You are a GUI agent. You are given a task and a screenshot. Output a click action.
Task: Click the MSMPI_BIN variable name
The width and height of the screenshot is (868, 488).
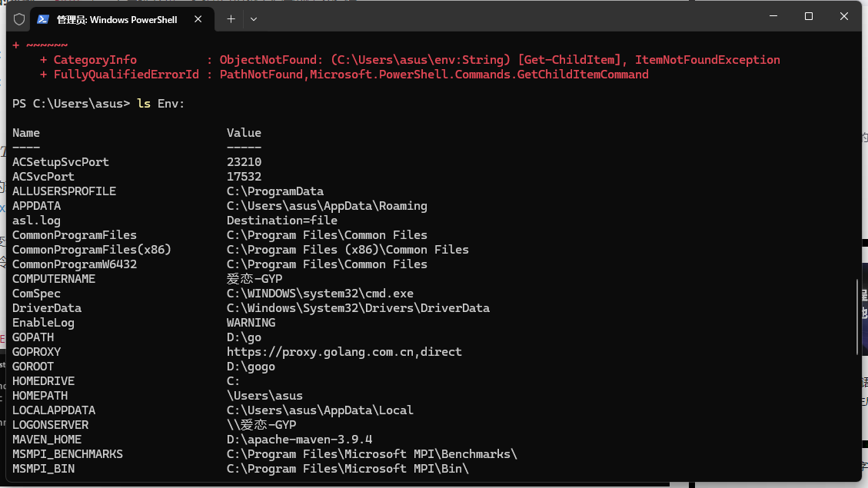click(43, 469)
